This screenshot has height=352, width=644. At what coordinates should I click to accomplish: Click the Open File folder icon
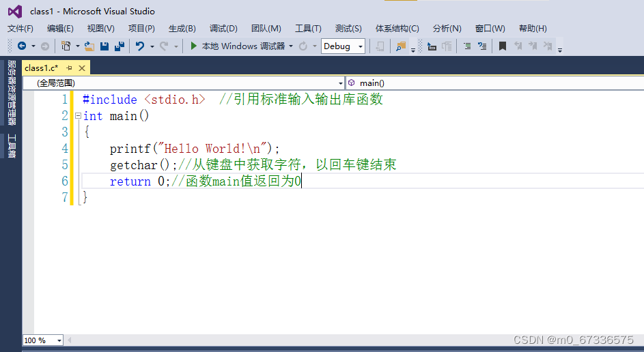(89, 46)
